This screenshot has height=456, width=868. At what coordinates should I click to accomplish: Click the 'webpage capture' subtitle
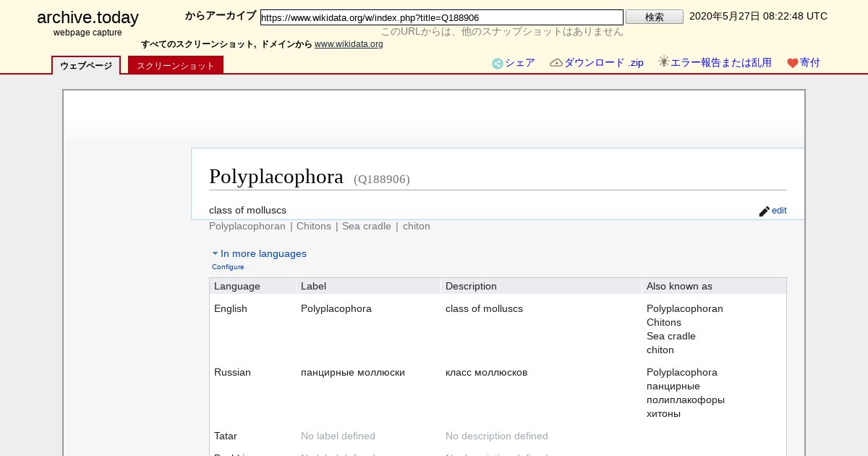click(88, 33)
